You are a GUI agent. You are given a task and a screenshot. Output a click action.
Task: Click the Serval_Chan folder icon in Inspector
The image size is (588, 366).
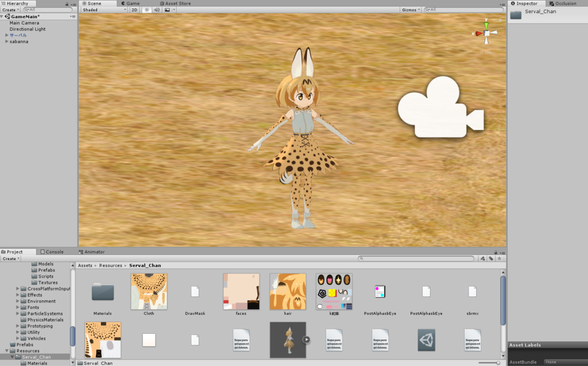tap(516, 14)
